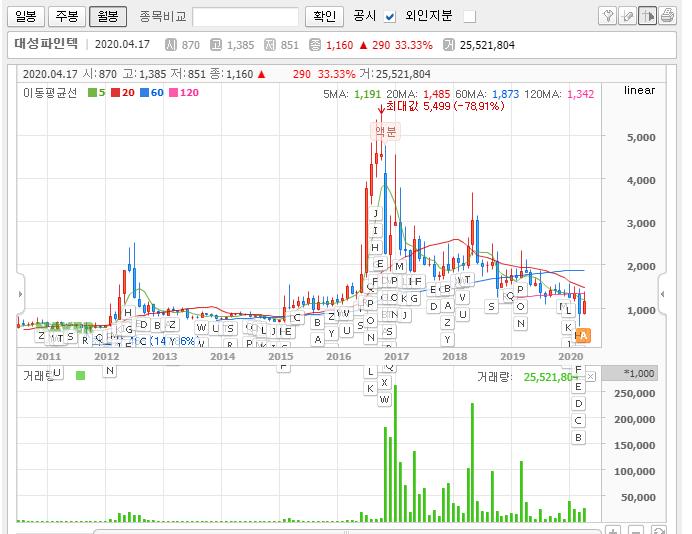This screenshot has height=534, width=692.
Task: Zoom in with the plus button
Action: click(613, 530)
